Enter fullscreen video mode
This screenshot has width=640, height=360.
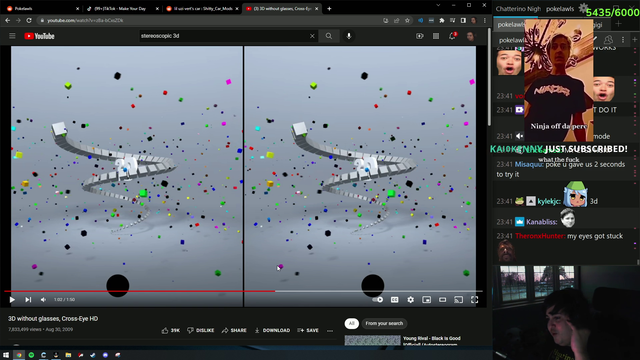[x=474, y=300]
